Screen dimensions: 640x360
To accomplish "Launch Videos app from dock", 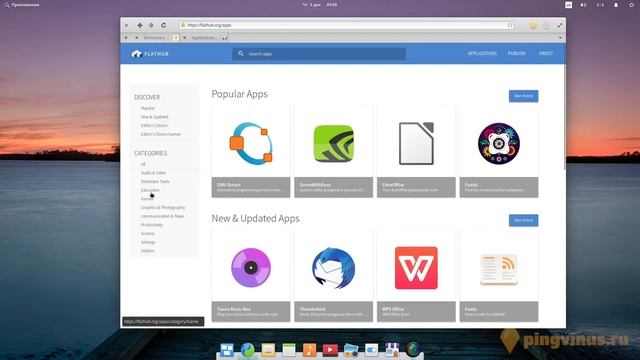I will pos(330,350).
